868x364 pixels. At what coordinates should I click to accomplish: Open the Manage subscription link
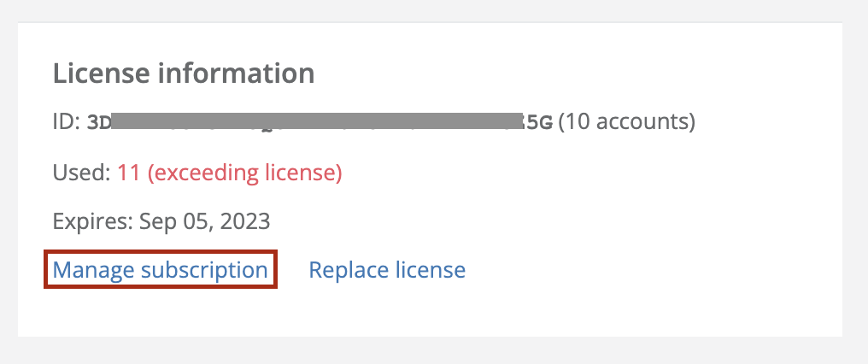[x=160, y=270]
